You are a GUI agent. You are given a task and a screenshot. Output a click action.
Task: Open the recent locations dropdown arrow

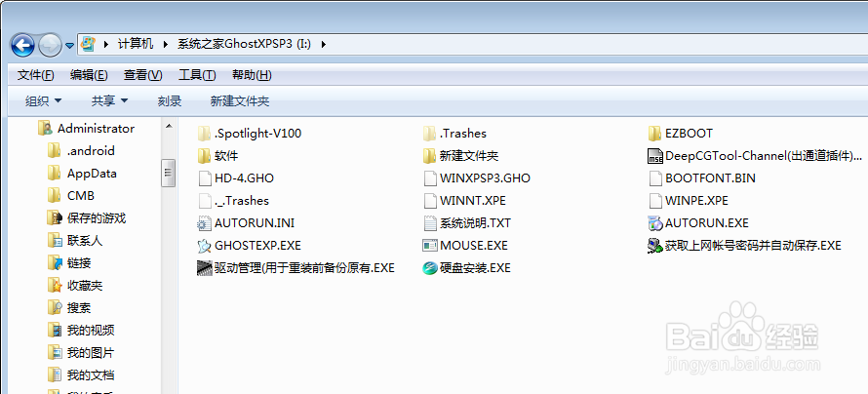click(69, 46)
